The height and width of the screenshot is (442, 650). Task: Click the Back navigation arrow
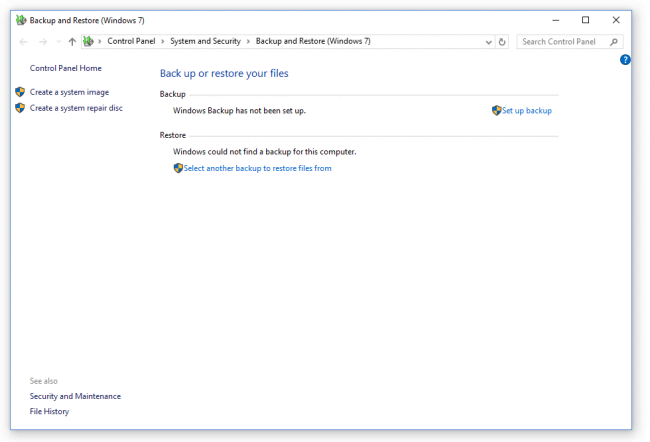pyautogui.click(x=24, y=41)
